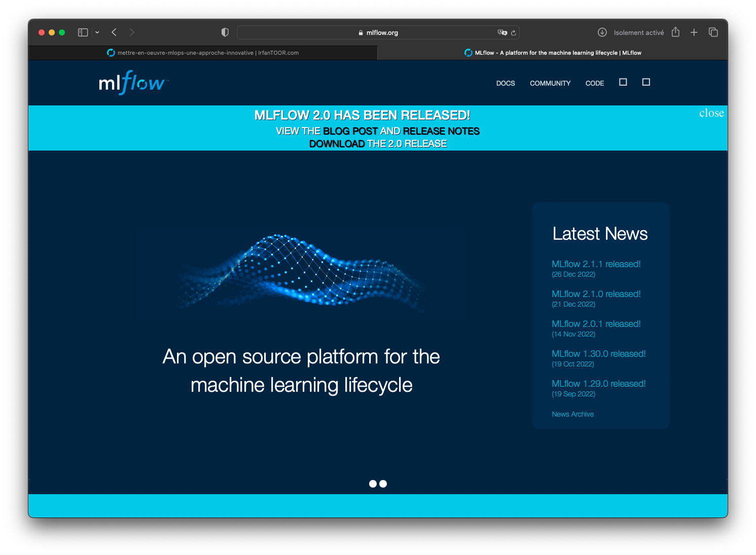Select the second carousel dot
Screen dimensions: 756x555
383,484
